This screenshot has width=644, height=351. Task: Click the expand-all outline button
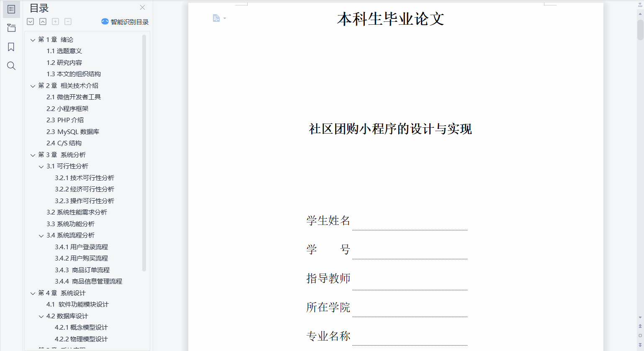pyautogui.click(x=31, y=21)
